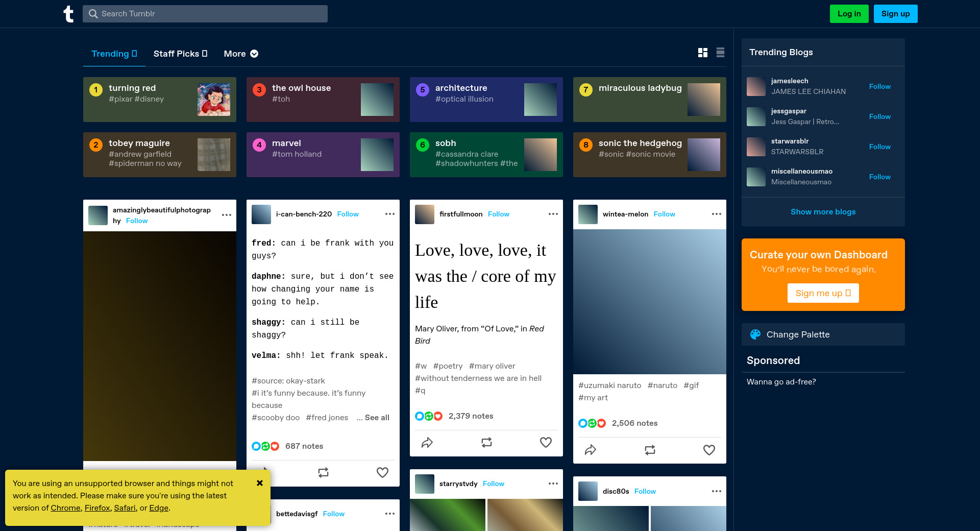Viewport: 980px width, 531px height.
Task: Click the jamesleech blog avatar
Action: click(x=756, y=86)
